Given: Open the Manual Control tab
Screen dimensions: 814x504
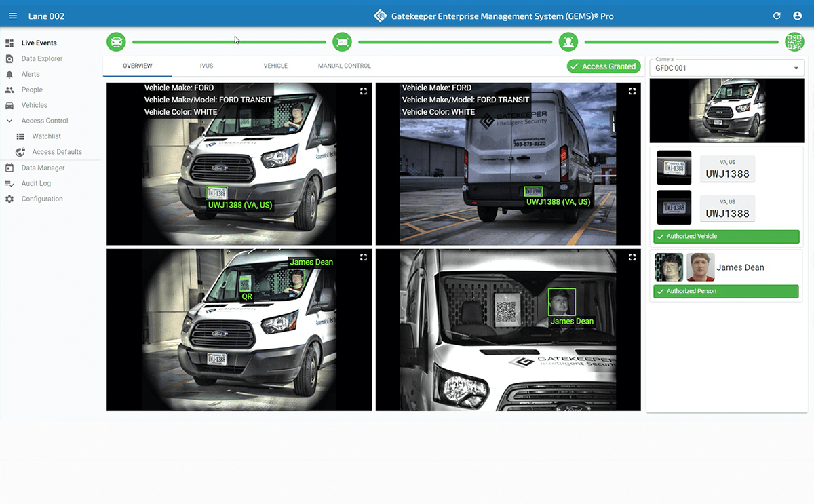Looking at the screenshot, I should [344, 66].
